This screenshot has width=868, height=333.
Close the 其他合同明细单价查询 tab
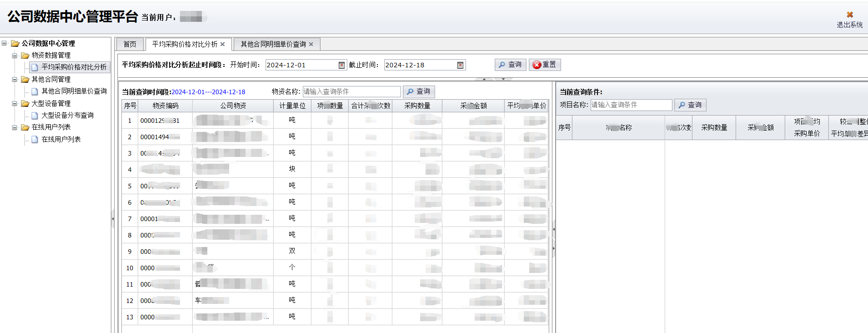click(311, 44)
